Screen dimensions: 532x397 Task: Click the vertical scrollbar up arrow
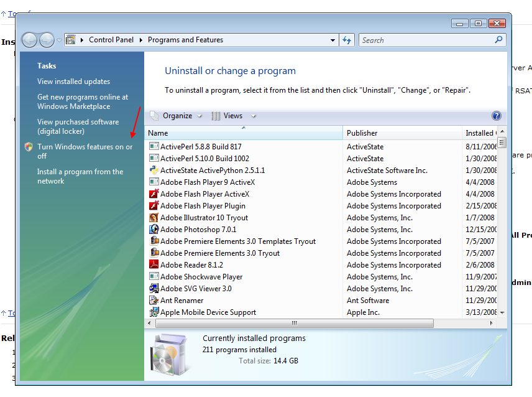pos(502,131)
